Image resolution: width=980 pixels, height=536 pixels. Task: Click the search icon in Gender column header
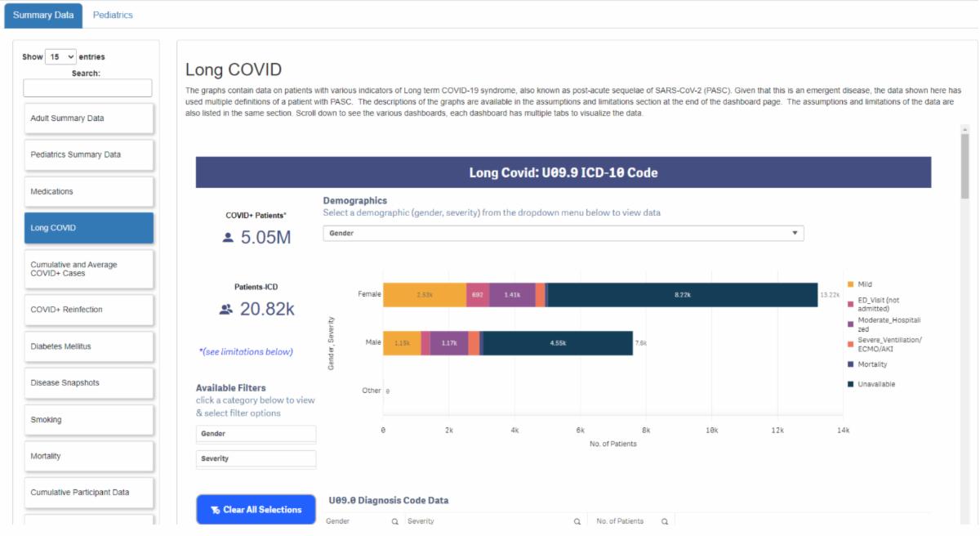tap(394, 521)
